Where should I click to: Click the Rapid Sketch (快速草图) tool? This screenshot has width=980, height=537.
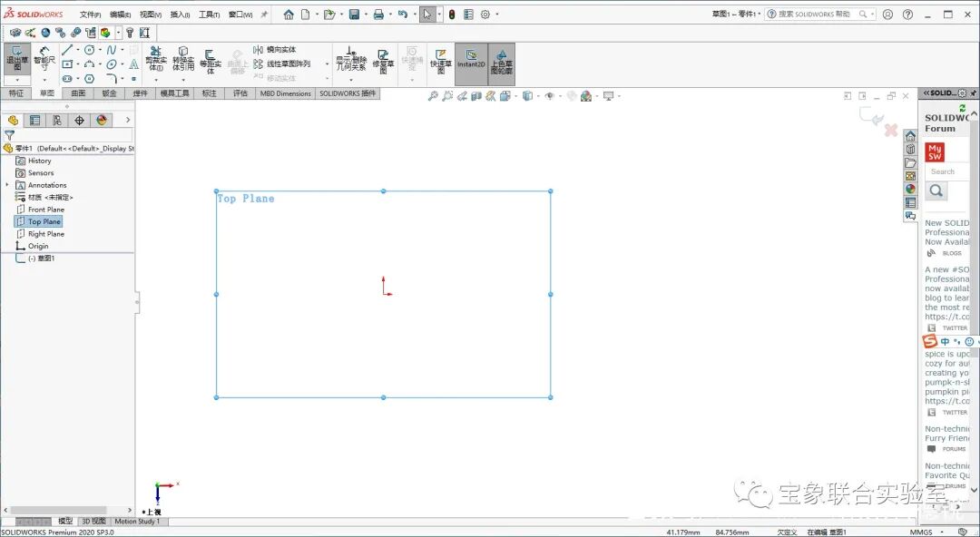coord(441,62)
